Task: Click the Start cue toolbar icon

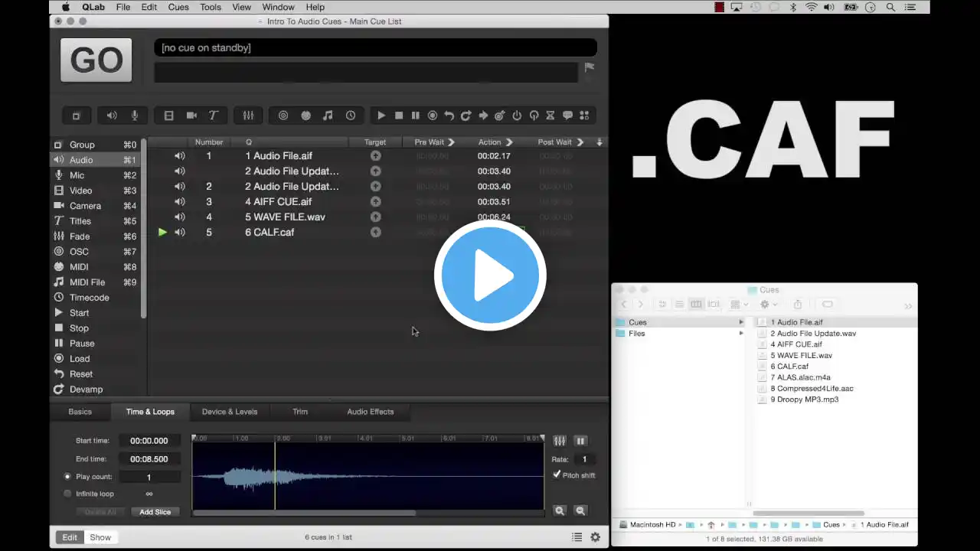Action: pyautogui.click(x=381, y=116)
